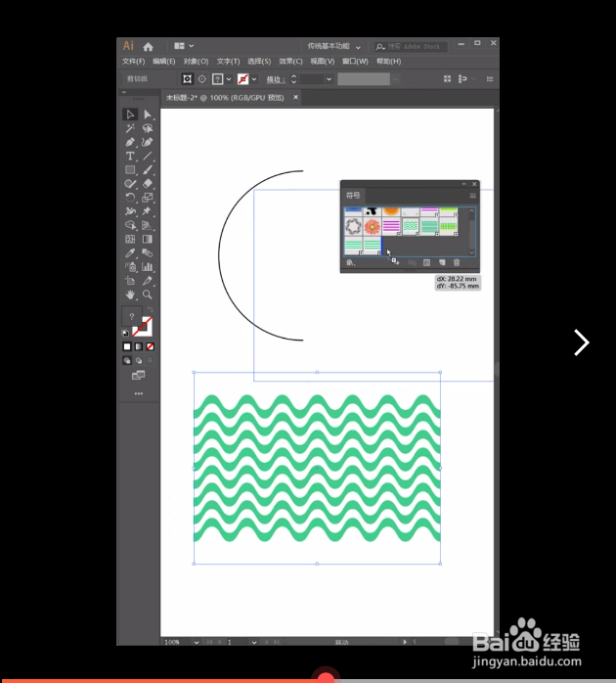This screenshot has height=683, width=616.
Task: Select the Eyedropper tool
Action: click(x=130, y=253)
